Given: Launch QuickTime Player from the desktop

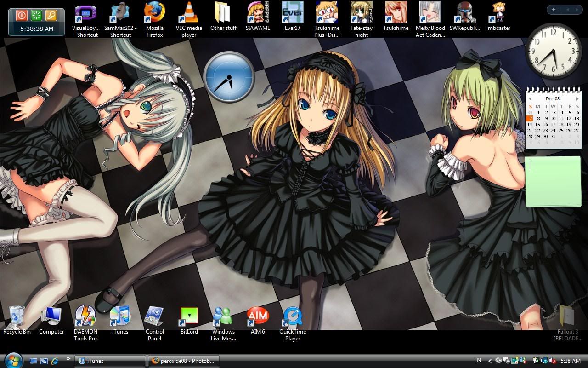Looking at the screenshot, I should pos(292,316).
